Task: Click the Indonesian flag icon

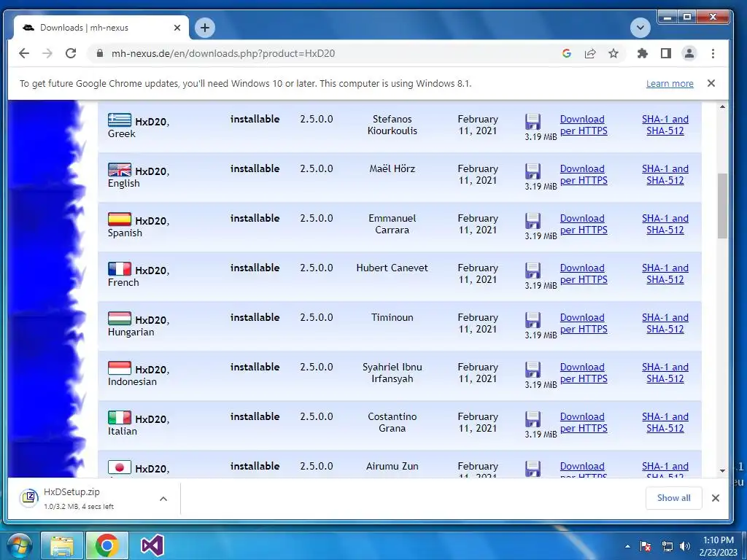Action: [x=120, y=367]
